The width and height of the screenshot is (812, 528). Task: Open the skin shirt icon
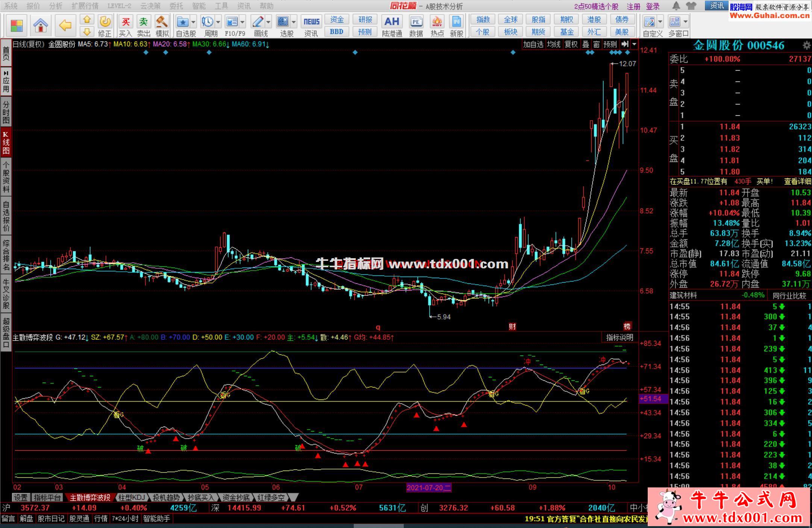coord(691,6)
